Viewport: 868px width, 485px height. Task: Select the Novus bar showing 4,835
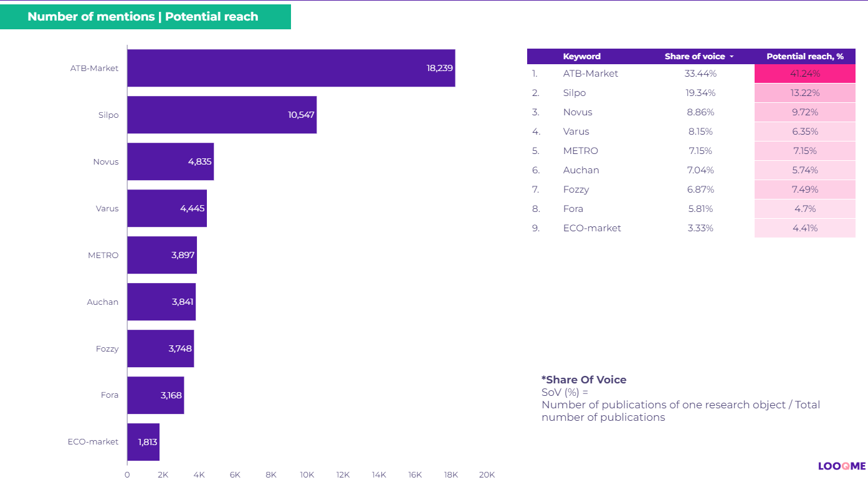tap(171, 161)
